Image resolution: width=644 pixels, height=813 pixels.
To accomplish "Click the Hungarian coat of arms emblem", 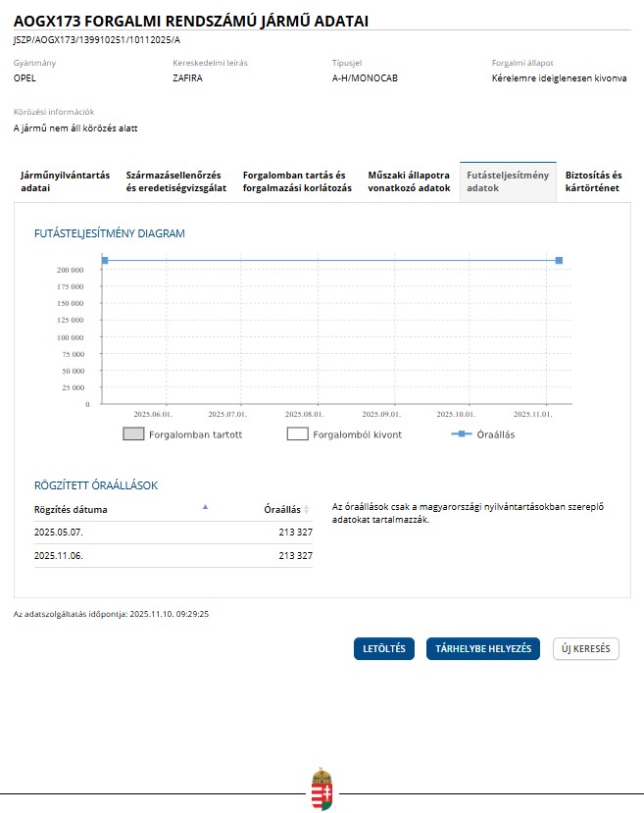I will coord(322,788).
